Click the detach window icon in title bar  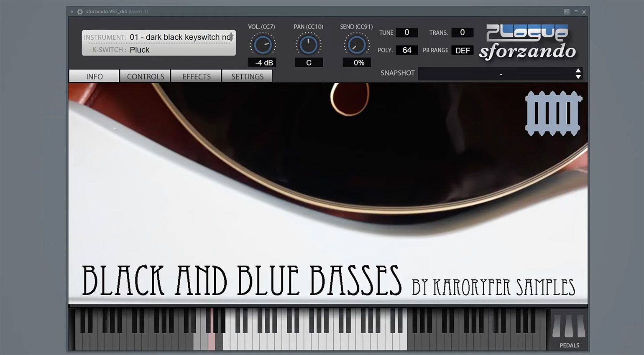click(567, 12)
